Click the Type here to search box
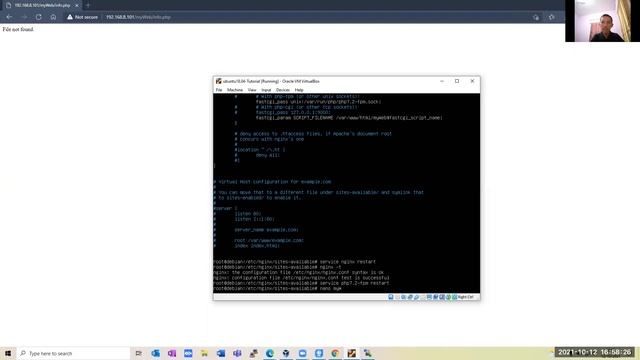The width and height of the screenshot is (640, 360). click(73, 353)
